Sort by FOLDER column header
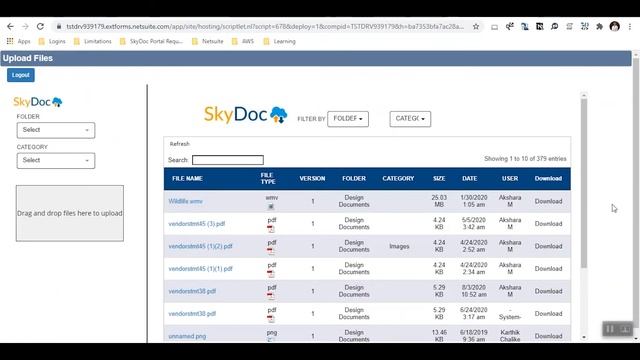 [354, 178]
